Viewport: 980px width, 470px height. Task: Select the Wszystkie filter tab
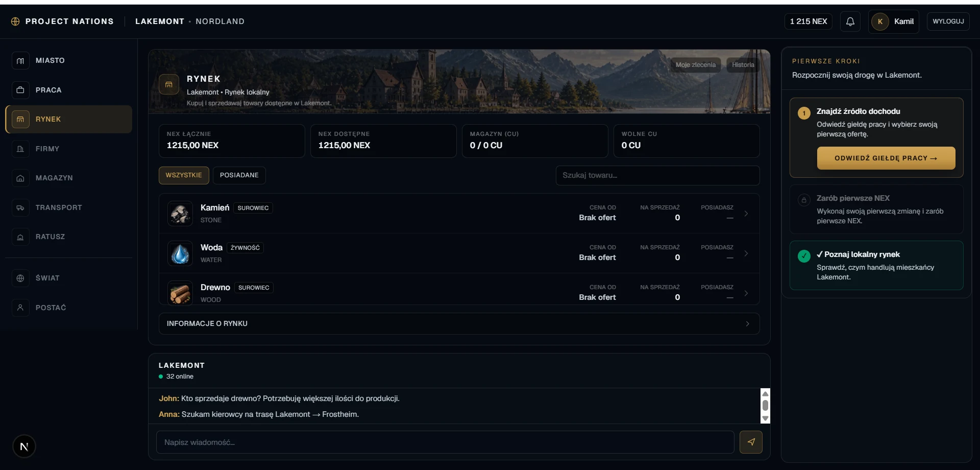click(x=184, y=175)
